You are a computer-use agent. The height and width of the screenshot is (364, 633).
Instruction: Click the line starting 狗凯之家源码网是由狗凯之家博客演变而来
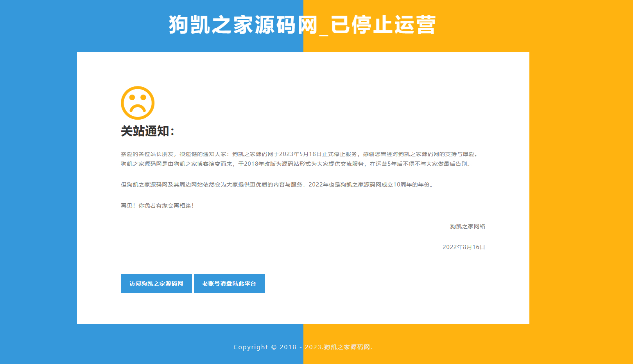(297, 164)
